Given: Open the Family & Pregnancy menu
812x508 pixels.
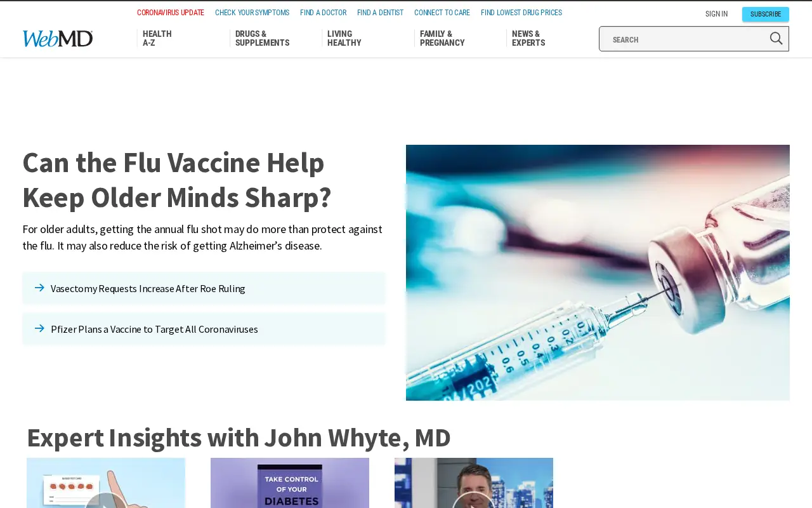Looking at the screenshot, I should [442, 39].
